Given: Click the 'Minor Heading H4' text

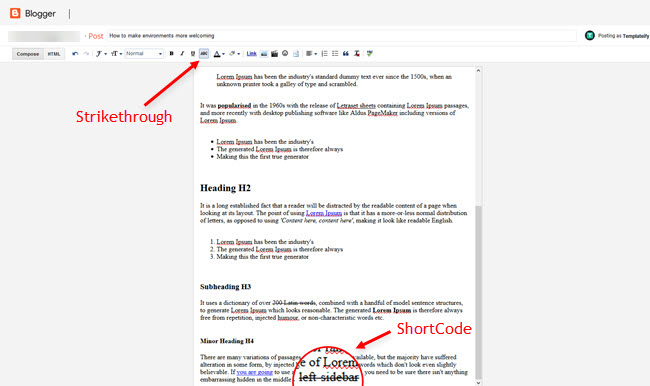Looking at the screenshot, I should pos(227,341).
